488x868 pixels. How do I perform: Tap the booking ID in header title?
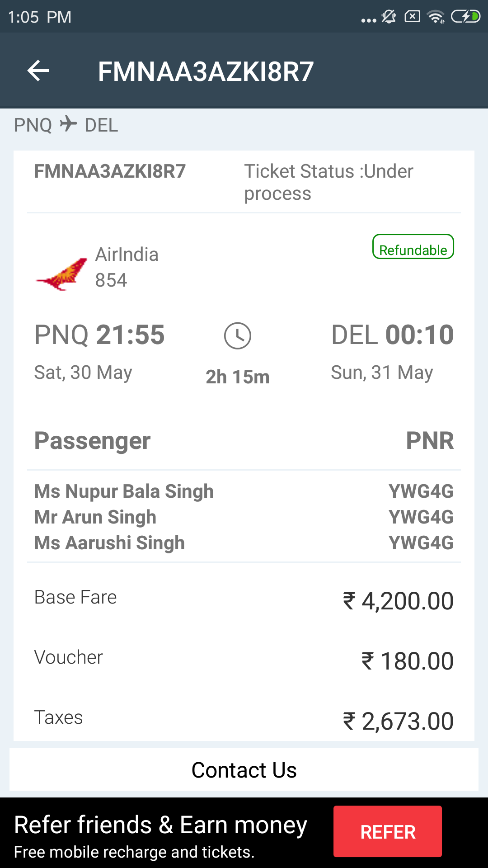coord(206,71)
